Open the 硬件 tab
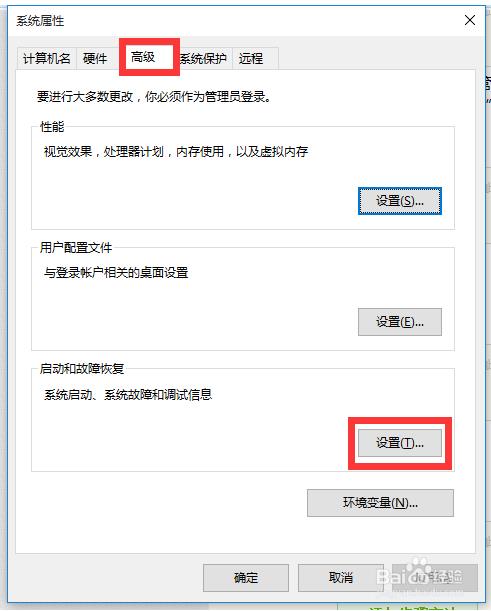The image size is (491, 611). [x=95, y=58]
